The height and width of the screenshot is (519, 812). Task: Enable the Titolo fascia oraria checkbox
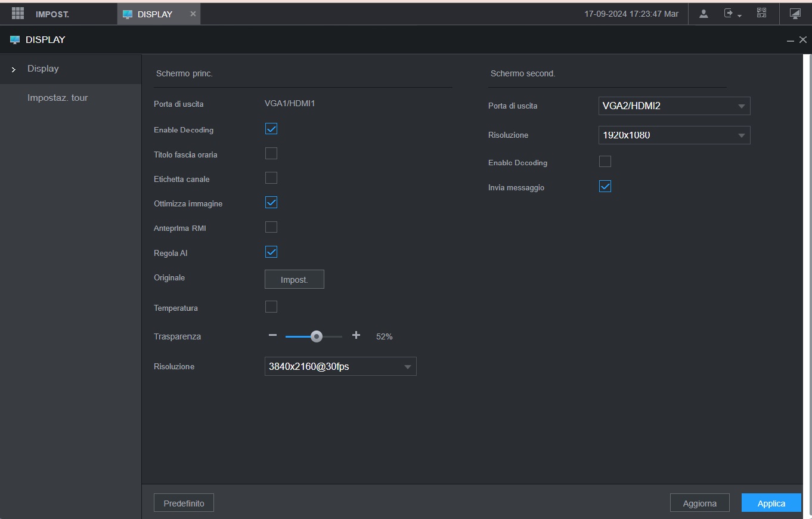271,154
